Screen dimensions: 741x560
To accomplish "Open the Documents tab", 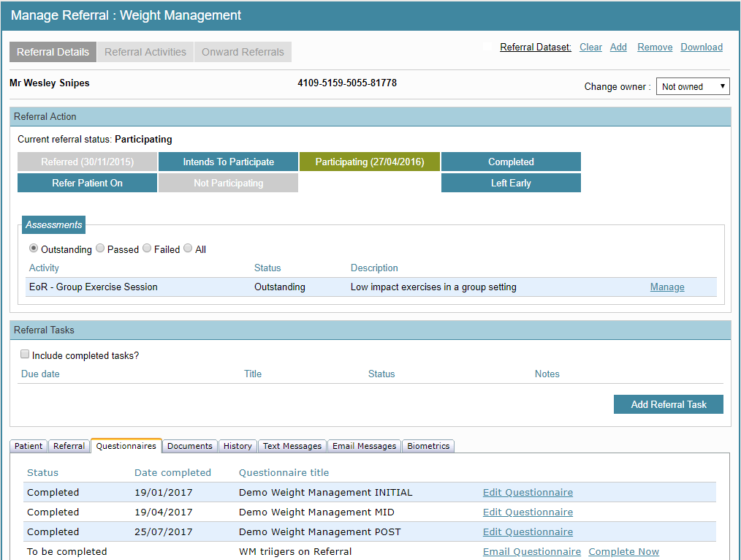I will [x=190, y=446].
